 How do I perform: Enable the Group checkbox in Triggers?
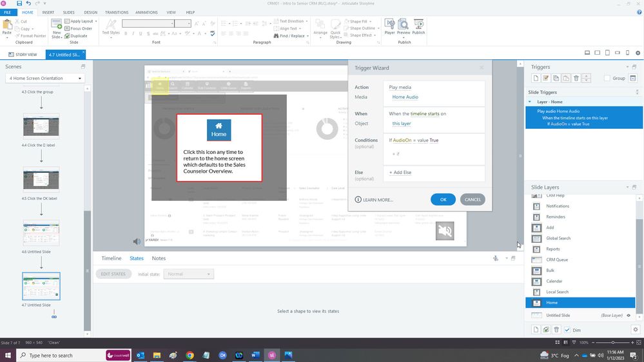click(607, 79)
